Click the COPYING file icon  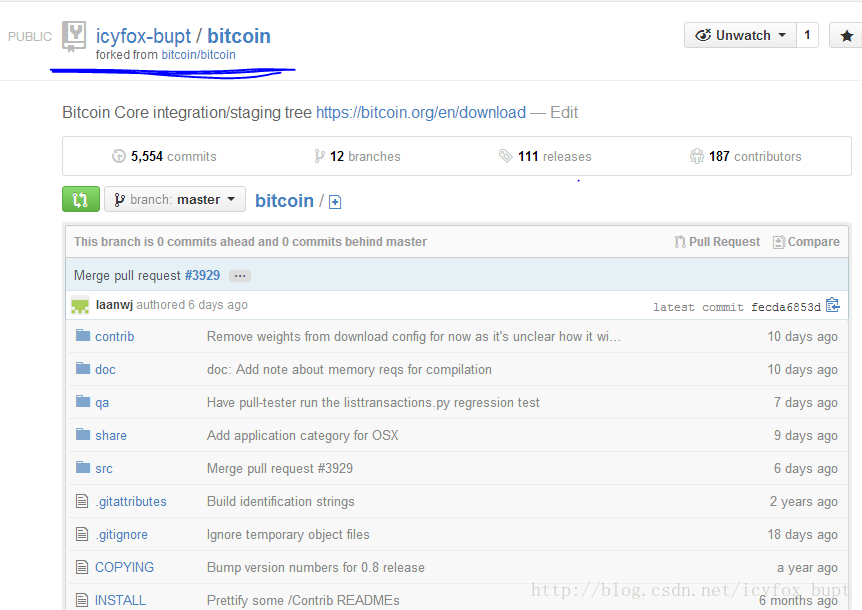click(82, 567)
